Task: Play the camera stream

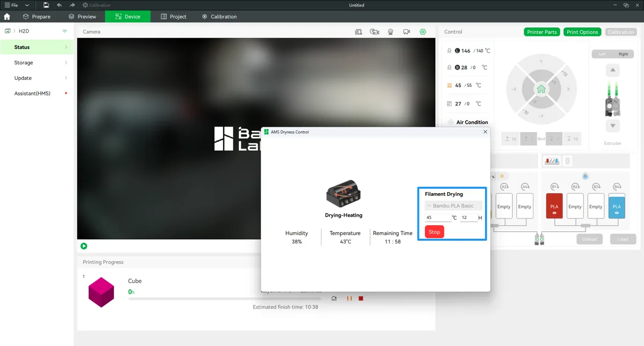Action: click(84, 246)
